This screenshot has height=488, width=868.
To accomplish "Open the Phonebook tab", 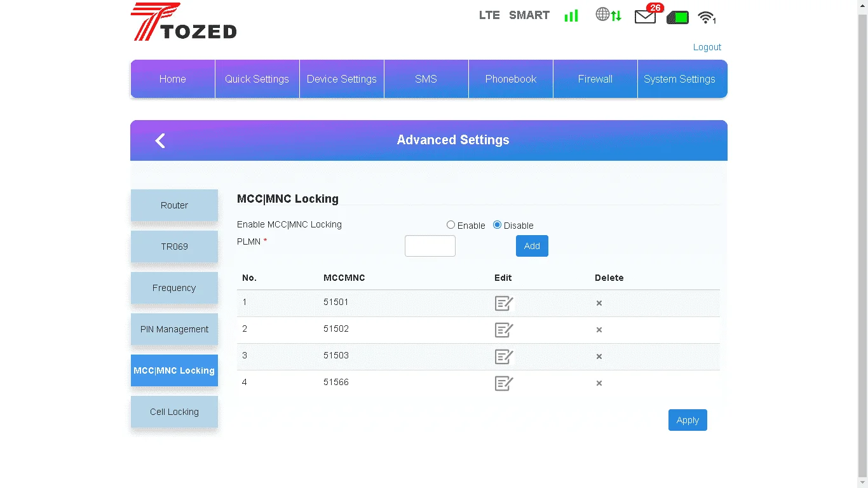I will click(x=511, y=79).
